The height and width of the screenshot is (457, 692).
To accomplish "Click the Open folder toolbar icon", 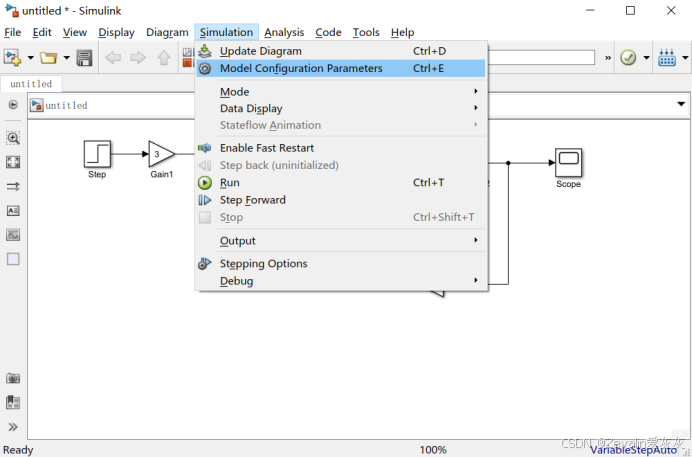I will point(48,58).
